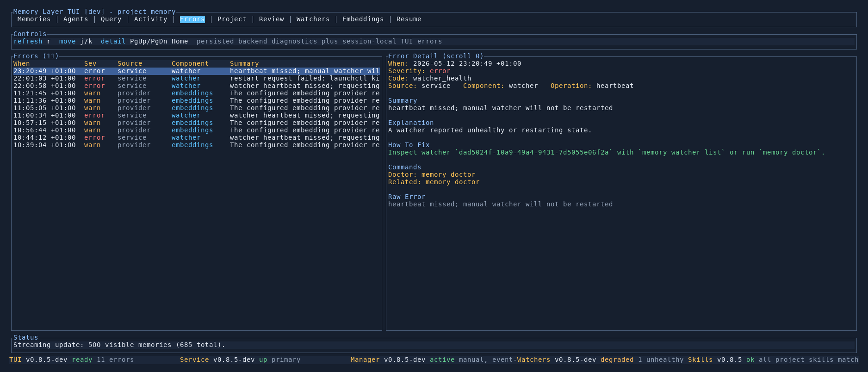Click the Service v0.8.5-dev up status entry
This screenshot has width=868, height=372.
point(240,360)
